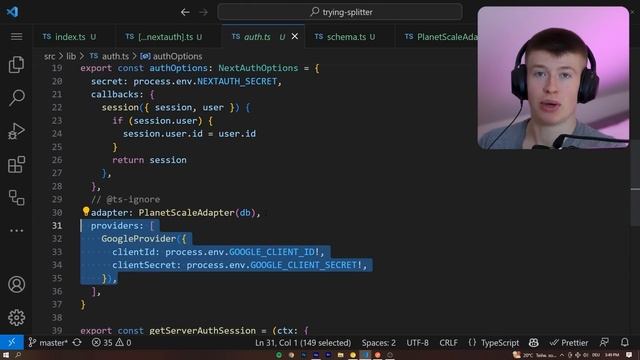Change line endings via CRLF

[x=448, y=342]
